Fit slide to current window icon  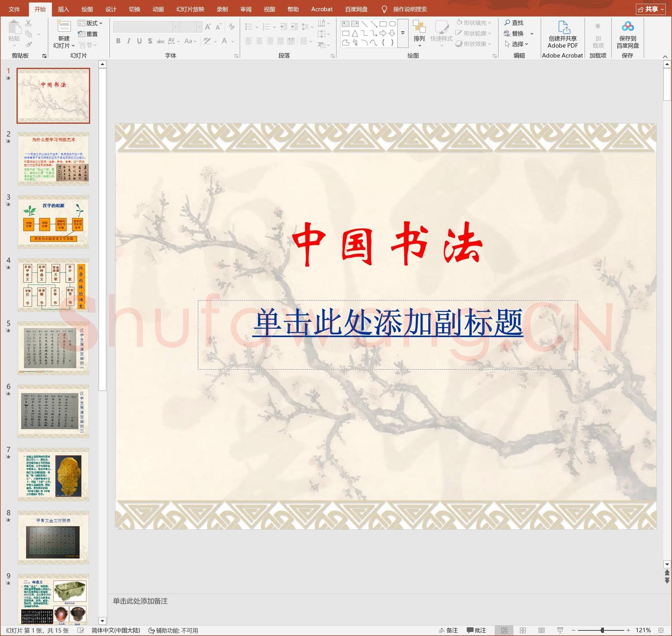(661, 630)
